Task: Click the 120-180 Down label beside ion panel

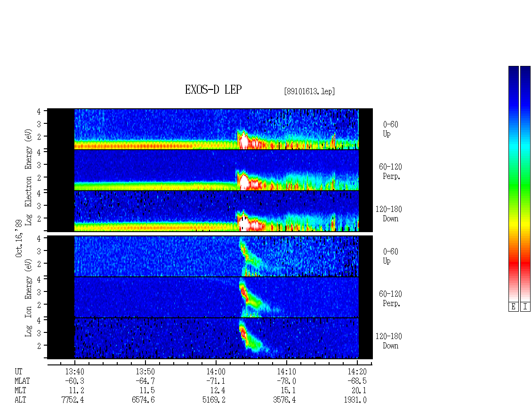Action: [389, 341]
